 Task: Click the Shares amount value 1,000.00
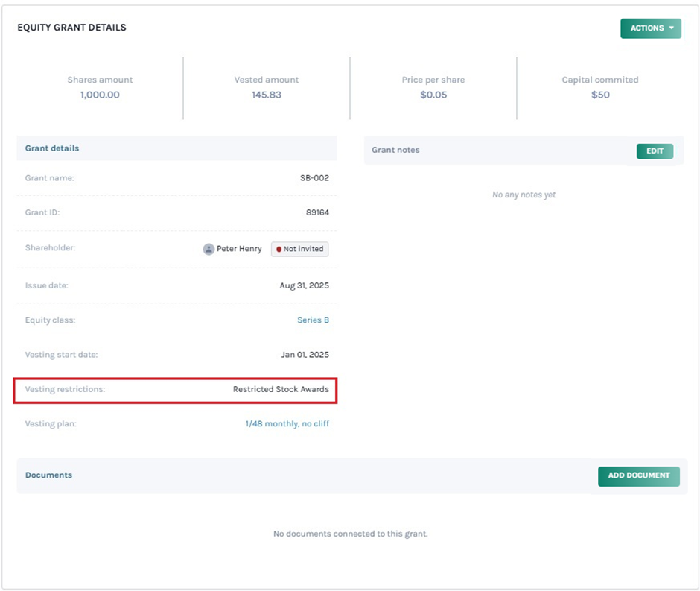(x=100, y=95)
